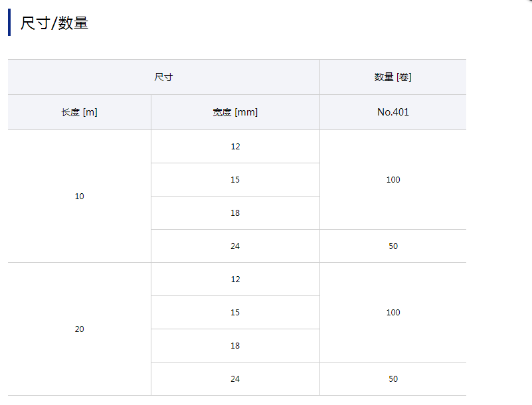Select the 长度 [m] column header

[79, 112]
